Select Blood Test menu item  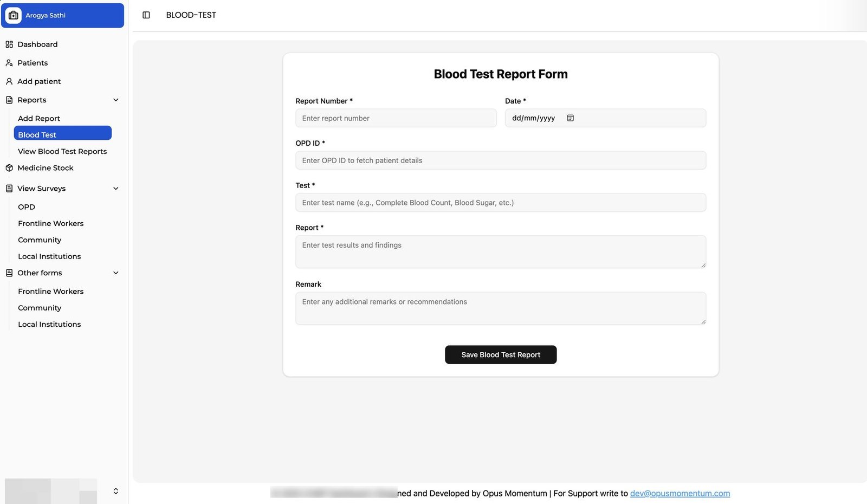click(x=62, y=133)
